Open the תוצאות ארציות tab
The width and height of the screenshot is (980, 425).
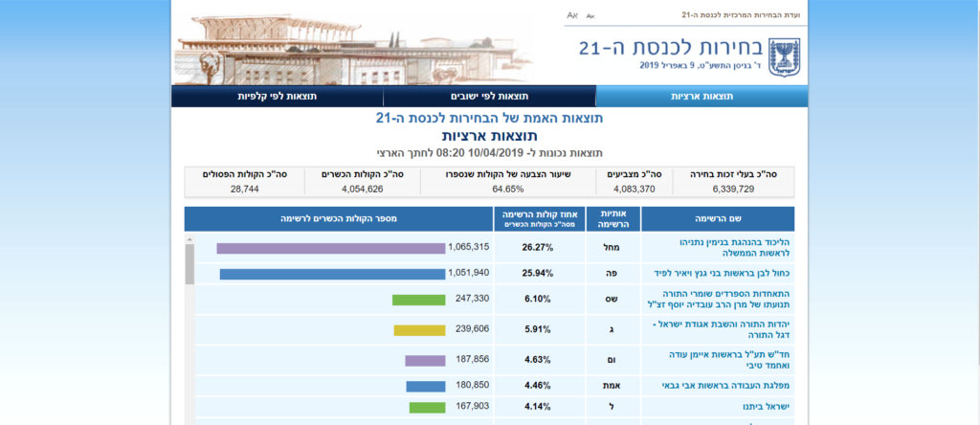pyautogui.click(x=702, y=97)
